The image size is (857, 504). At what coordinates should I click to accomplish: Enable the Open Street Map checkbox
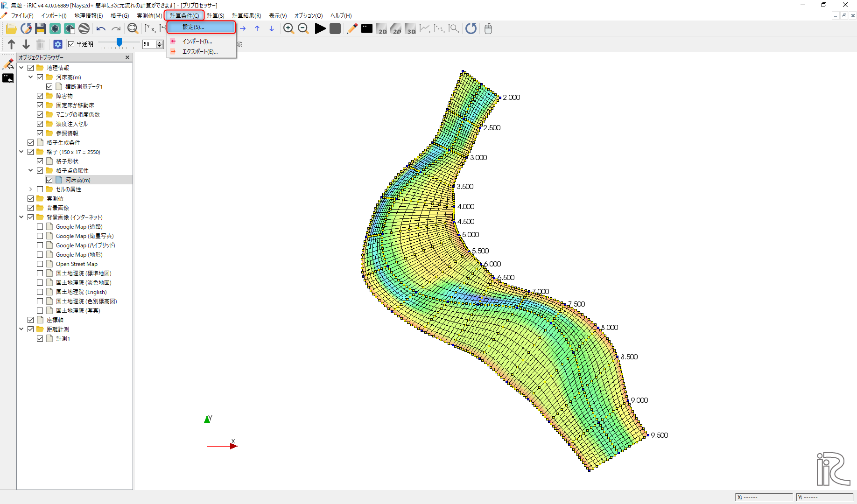click(40, 264)
